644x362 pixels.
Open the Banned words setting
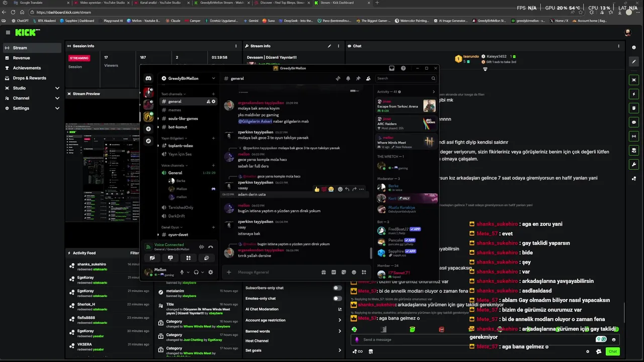[293, 331]
